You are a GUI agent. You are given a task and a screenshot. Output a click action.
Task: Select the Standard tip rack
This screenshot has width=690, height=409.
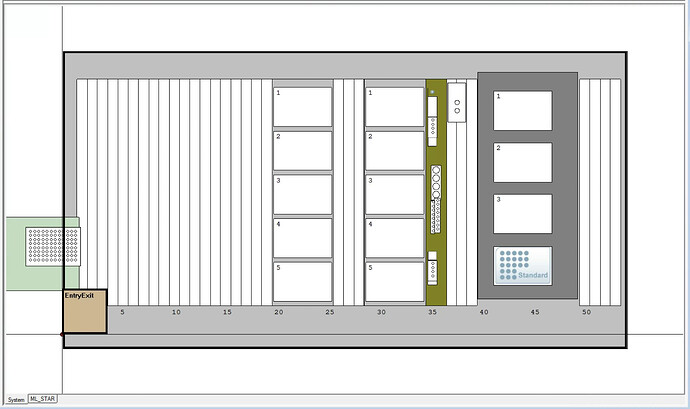click(523, 266)
